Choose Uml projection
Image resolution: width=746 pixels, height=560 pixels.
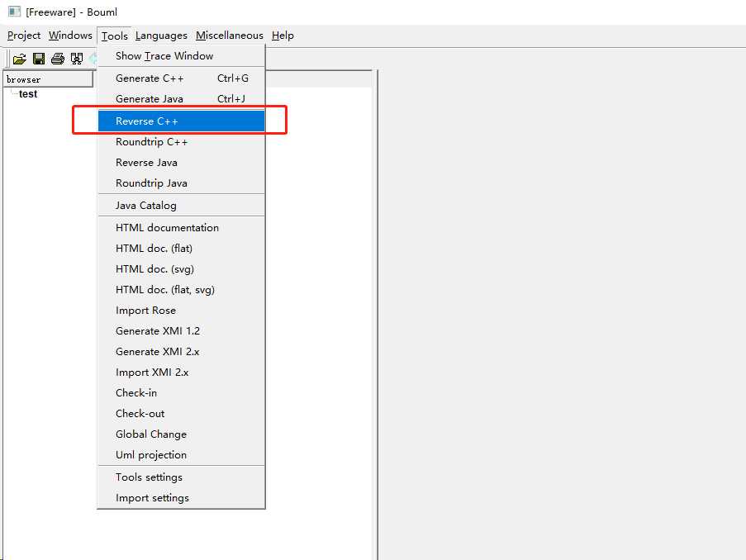tap(181, 455)
